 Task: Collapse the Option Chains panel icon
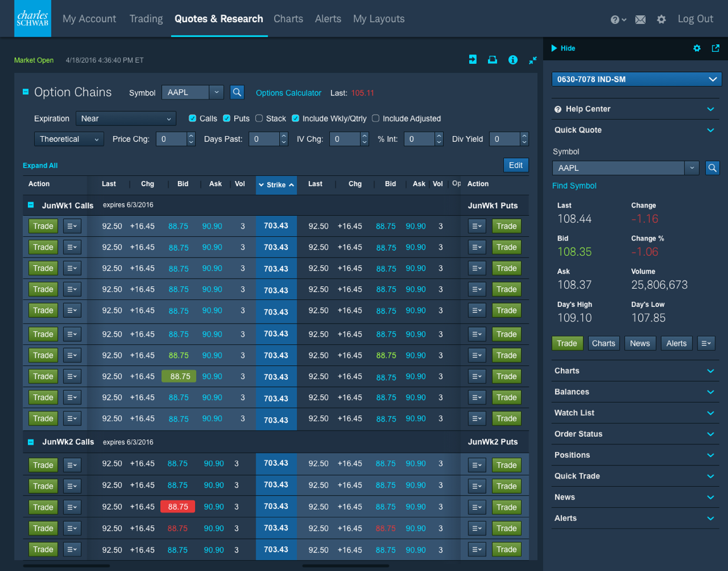pos(25,92)
